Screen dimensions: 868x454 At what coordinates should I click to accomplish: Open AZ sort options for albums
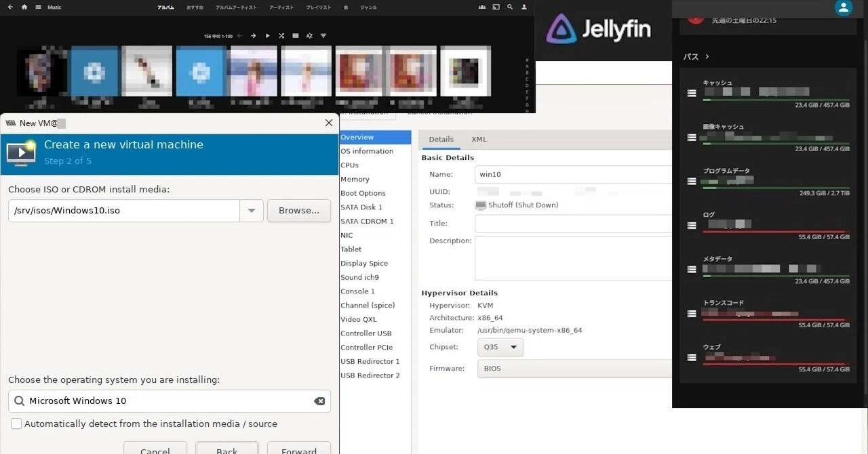click(309, 35)
